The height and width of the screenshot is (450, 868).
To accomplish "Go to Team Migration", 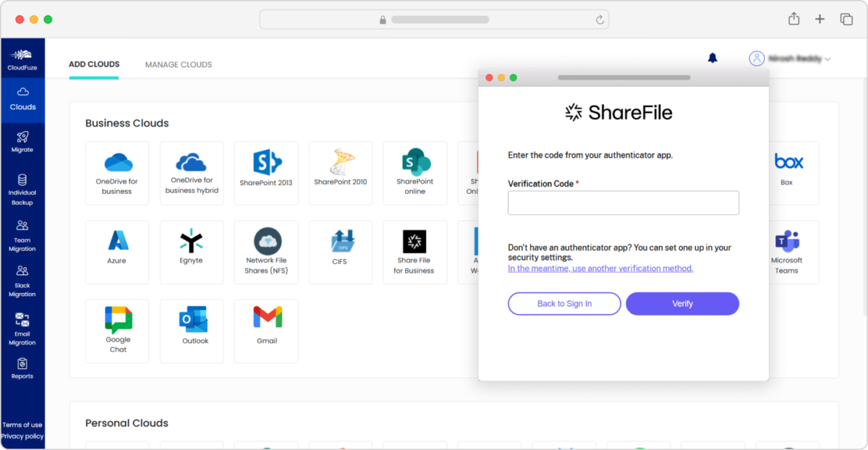I will (x=23, y=237).
